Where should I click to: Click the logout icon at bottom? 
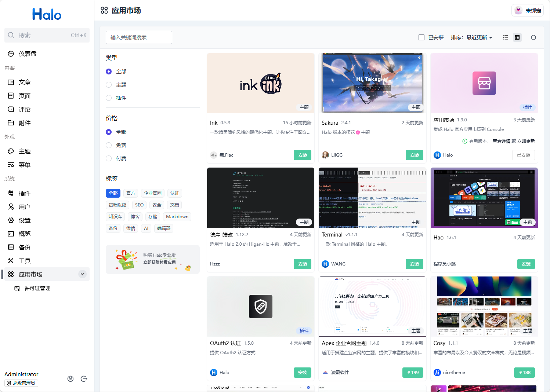coord(84,379)
